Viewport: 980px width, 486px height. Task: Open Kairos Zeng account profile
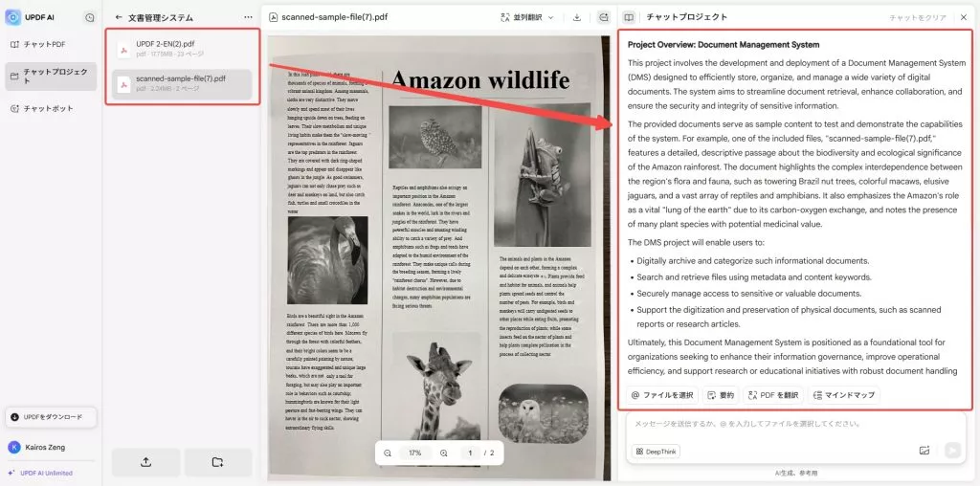37,448
